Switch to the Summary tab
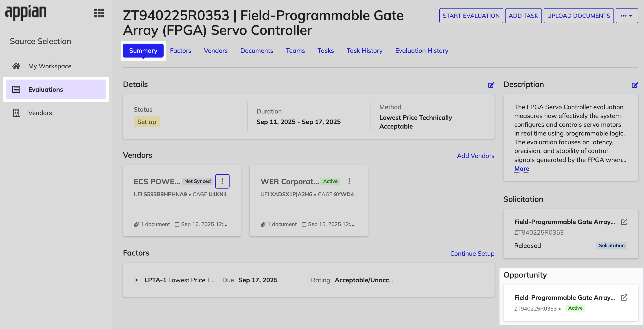This screenshot has height=329, width=644. pos(143,51)
